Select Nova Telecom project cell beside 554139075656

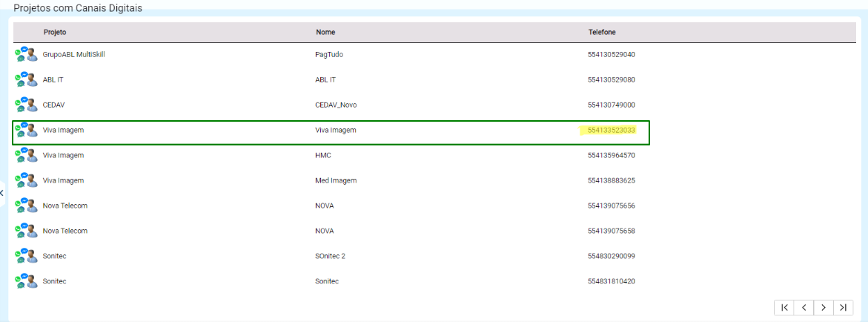64,206
